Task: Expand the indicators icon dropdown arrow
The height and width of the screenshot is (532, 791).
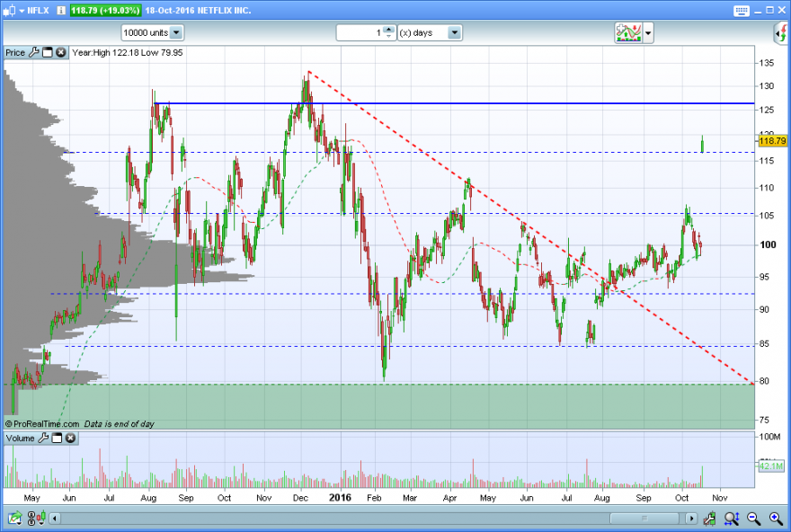Action: point(648,33)
